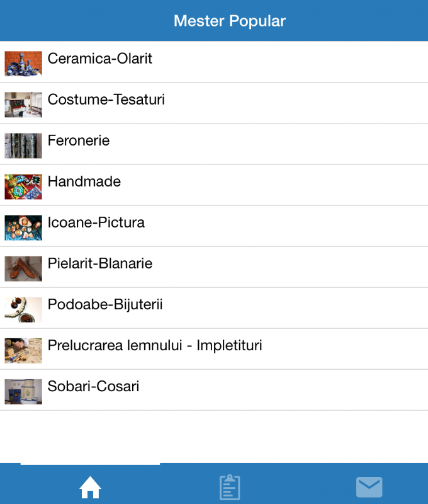This screenshot has height=504, width=428.
Task: Select the Sobari-Cosari stove thumbnail
Action: [23, 391]
